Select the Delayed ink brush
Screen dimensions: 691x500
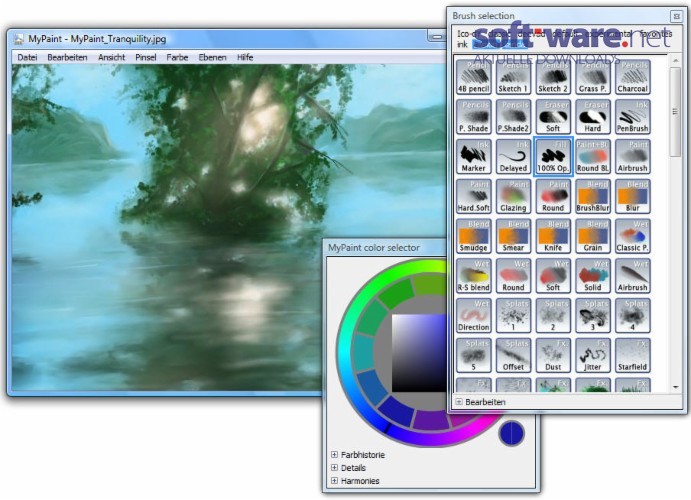pyautogui.click(x=513, y=156)
